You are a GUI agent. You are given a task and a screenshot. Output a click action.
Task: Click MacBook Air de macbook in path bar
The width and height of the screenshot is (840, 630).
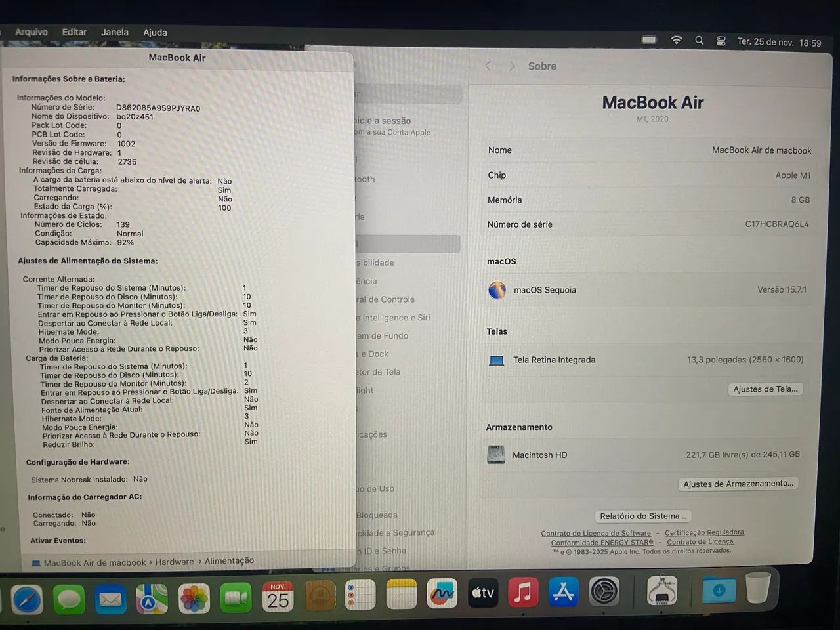point(94,562)
